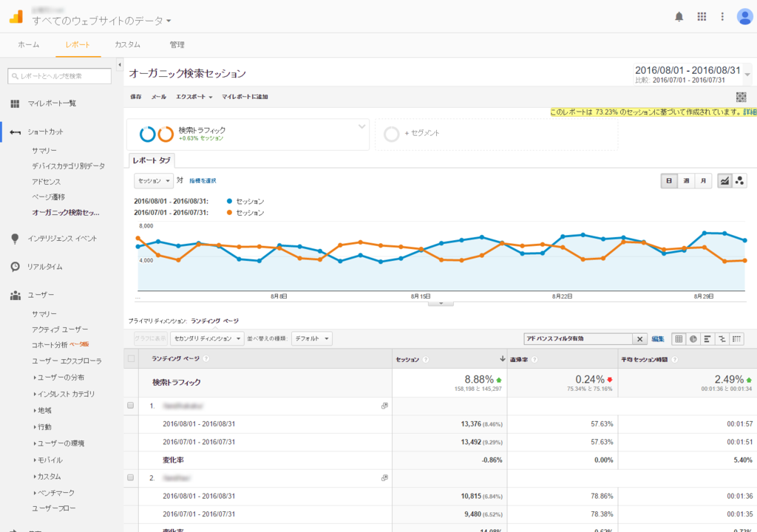Open row 2 landing page in new window

click(x=384, y=478)
